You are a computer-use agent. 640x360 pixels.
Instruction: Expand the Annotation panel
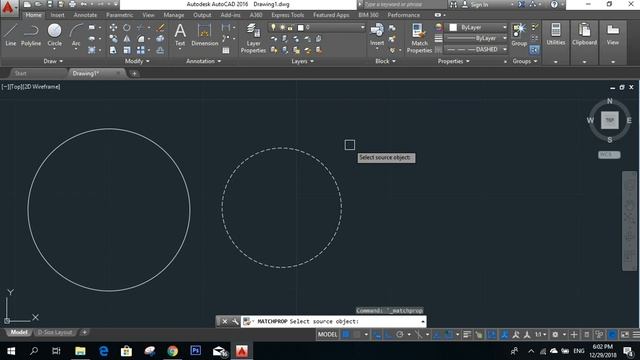(x=204, y=61)
